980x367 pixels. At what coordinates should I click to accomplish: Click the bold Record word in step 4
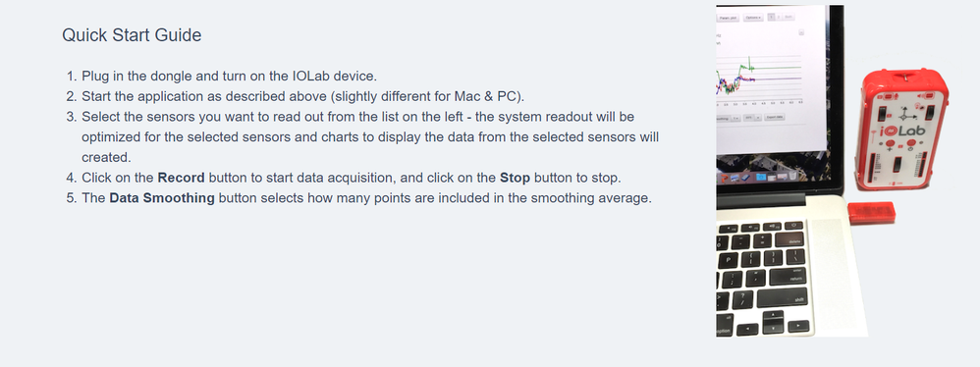coord(182,178)
